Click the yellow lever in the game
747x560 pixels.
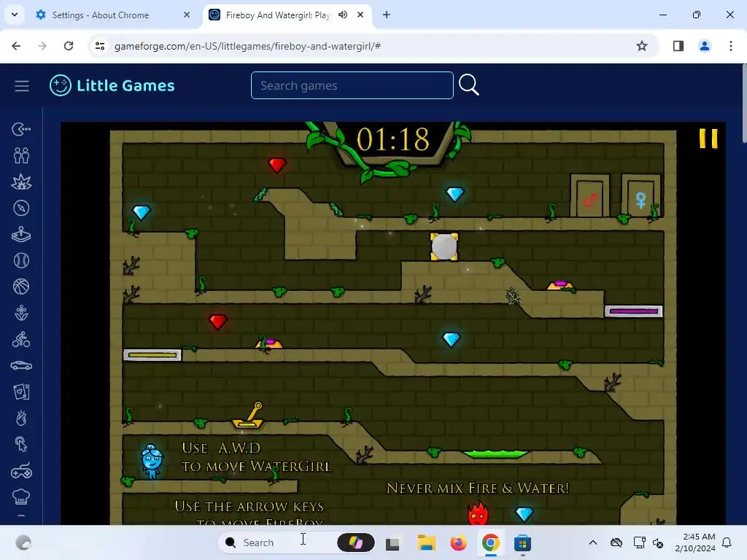(248, 415)
